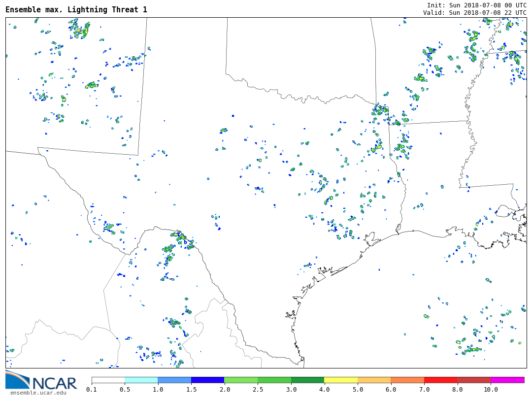The height and width of the screenshot is (399, 532).
Task: Click the light green 2.0–2.5 legend segment
Action: pos(241,380)
